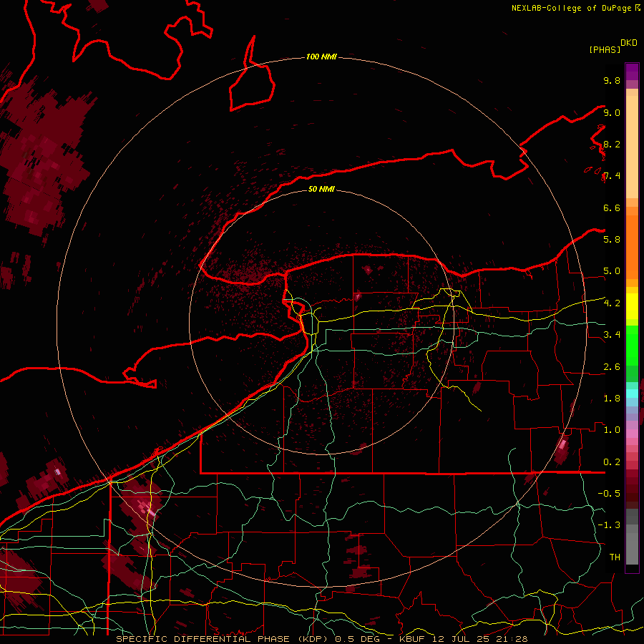Click the 0.5 DEG tilt text in caption

pos(357,639)
